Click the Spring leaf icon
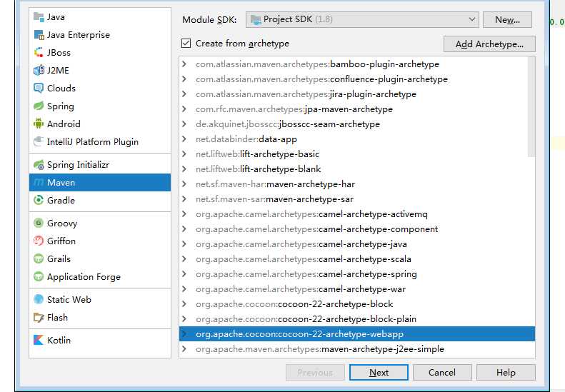Screen dimensions: 565x392 coord(39,106)
